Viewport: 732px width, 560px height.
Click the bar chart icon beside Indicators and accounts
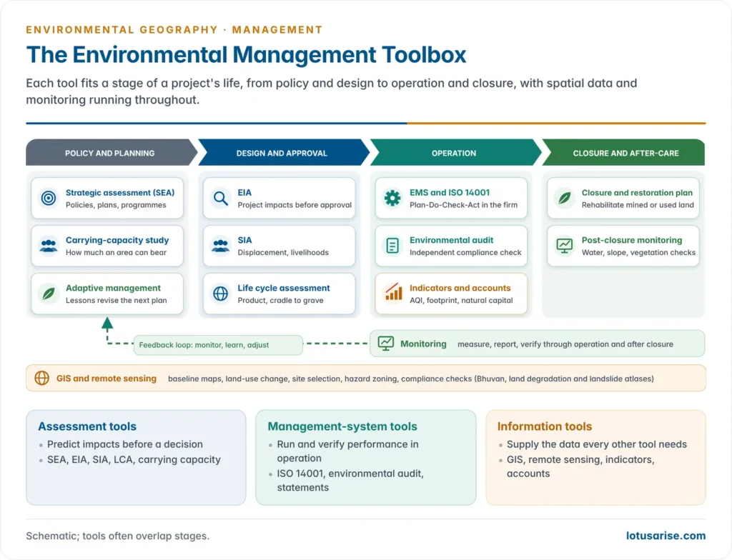pos(393,293)
